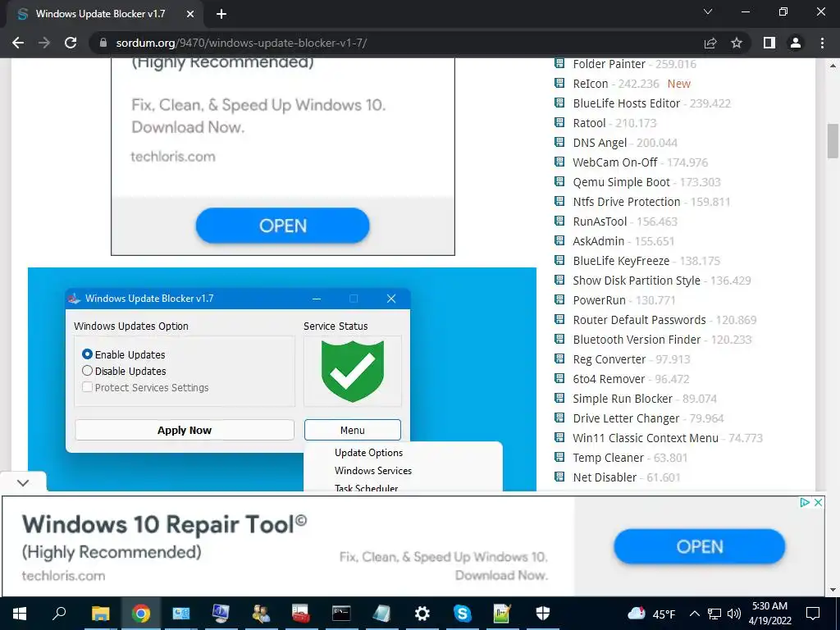This screenshot has height=630, width=840.
Task: Open AdChoices triangle icon on bottom ad
Action: [805, 503]
